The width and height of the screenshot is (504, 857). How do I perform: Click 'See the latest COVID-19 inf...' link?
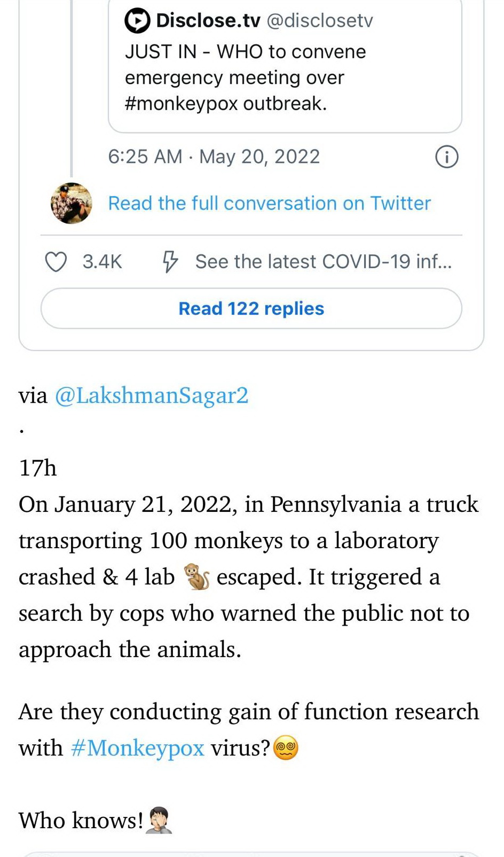(323, 262)
